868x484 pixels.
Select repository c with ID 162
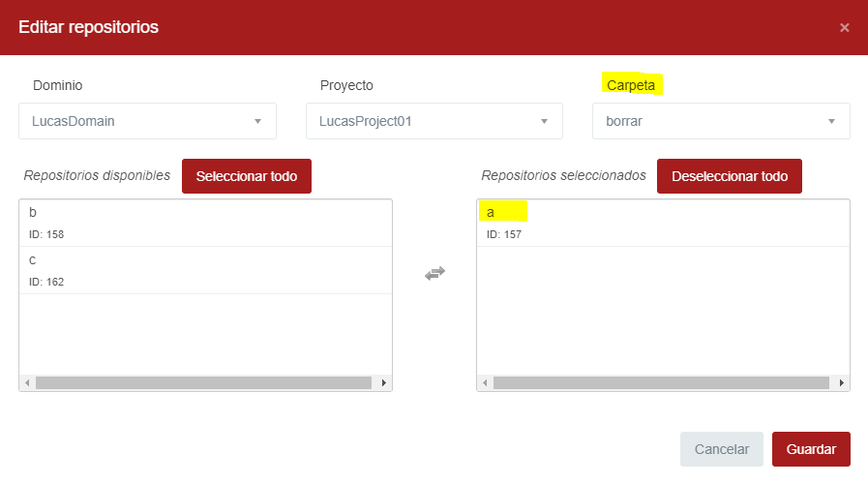click(x=205, y=270)
